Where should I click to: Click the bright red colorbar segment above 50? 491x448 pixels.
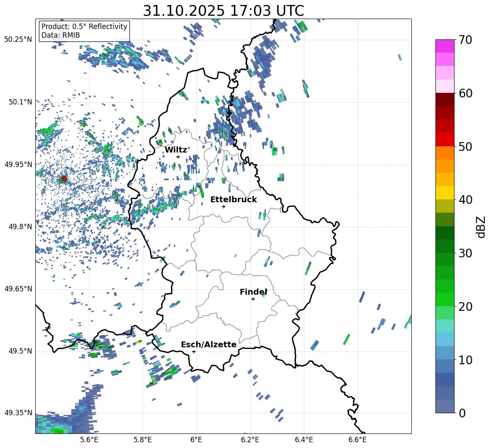click(x=445, y=140)
